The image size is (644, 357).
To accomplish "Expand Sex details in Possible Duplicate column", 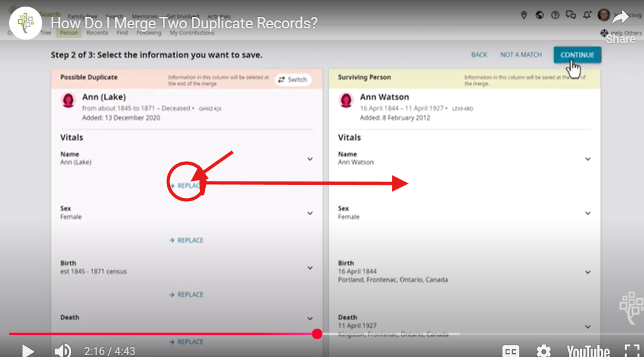I will [x=310, y=213].
